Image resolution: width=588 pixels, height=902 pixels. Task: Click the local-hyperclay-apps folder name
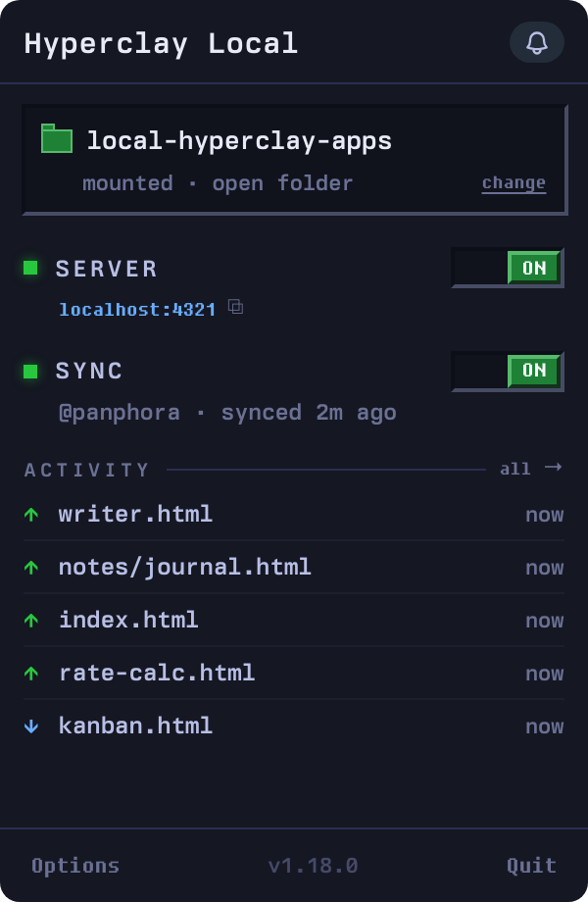[x=239, y=141]
